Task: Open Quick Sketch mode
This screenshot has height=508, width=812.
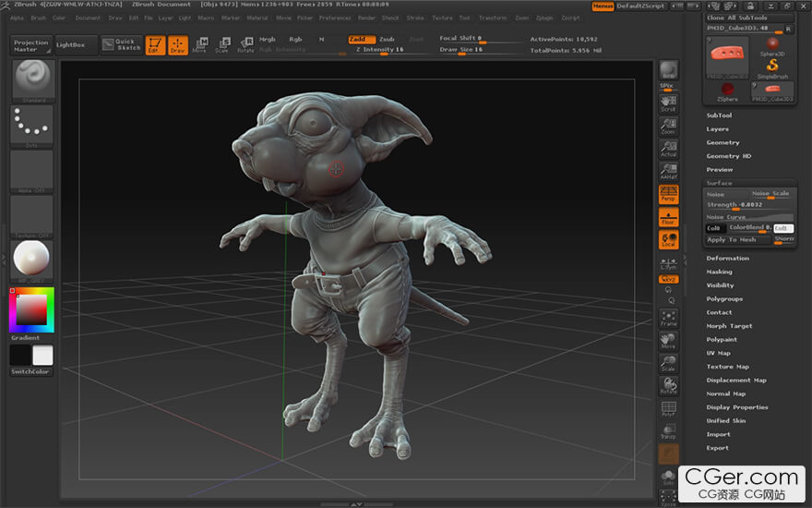Action: pos(122,44)
